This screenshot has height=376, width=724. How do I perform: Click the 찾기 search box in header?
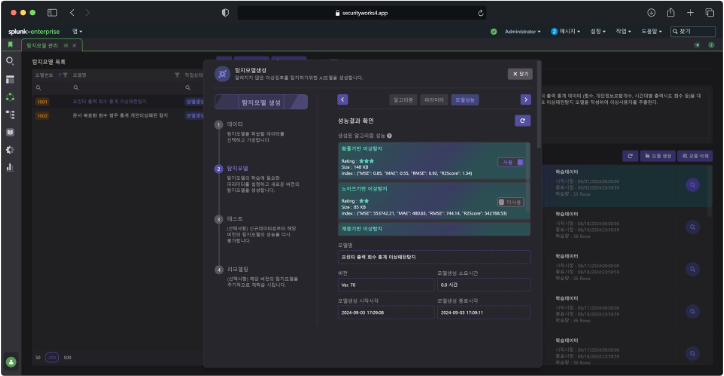tap(693, 31)
